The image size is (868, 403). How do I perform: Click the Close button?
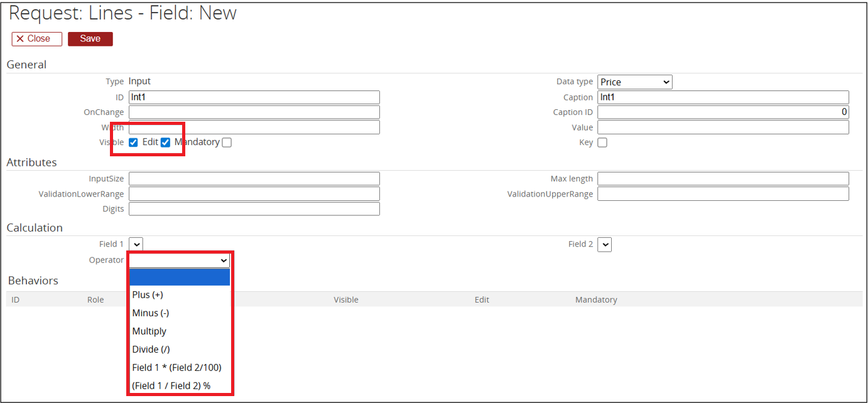37,39
